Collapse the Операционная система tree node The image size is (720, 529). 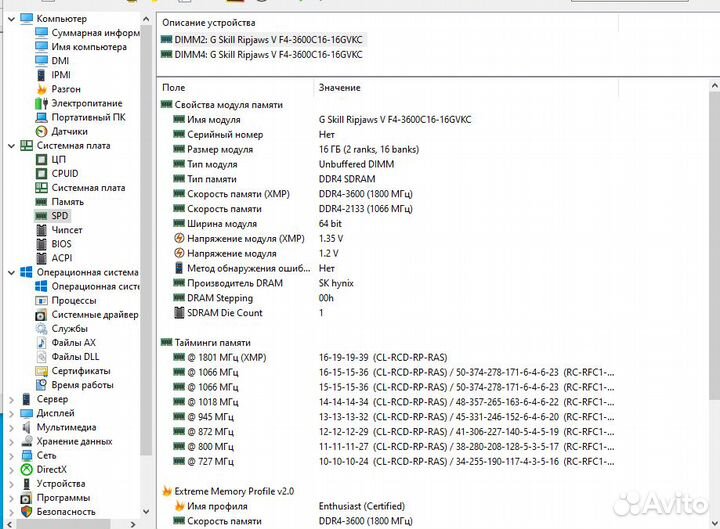point(11,272)
